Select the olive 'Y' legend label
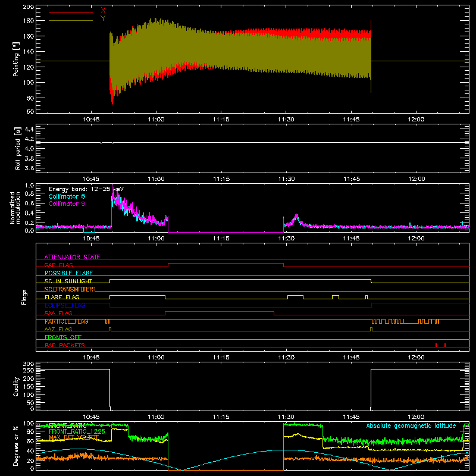 coord(103,18)
